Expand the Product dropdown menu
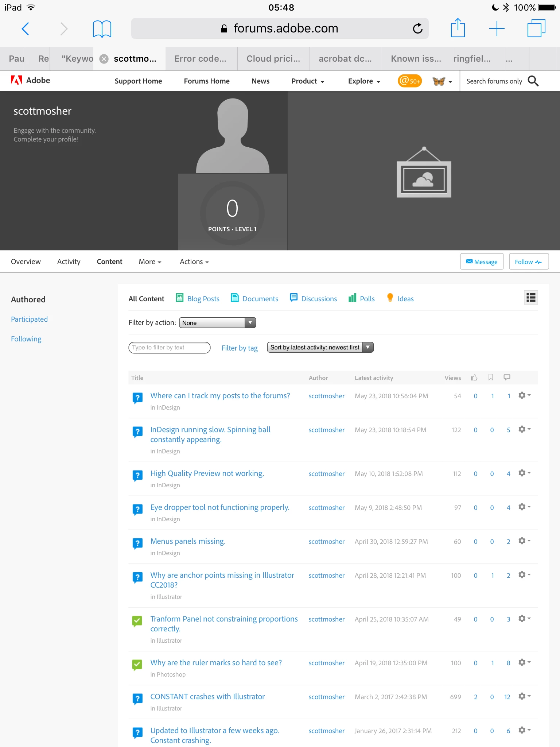This screenshot has height=747, width=560. point(308,81)
